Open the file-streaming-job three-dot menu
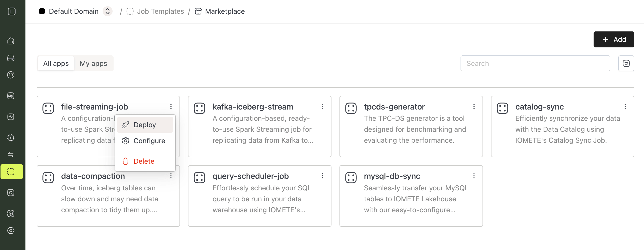644x250 pixels. (x=171, y=107)
